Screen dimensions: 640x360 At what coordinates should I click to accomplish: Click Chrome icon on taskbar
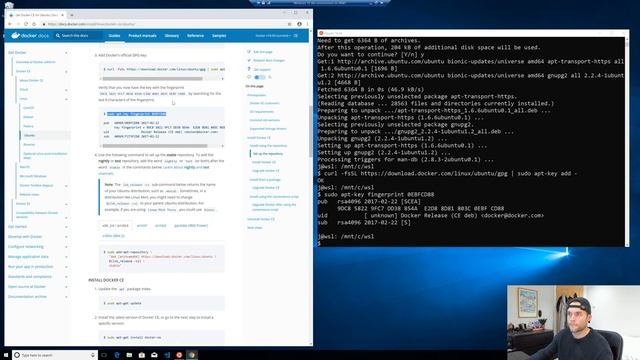pos(192,355)
